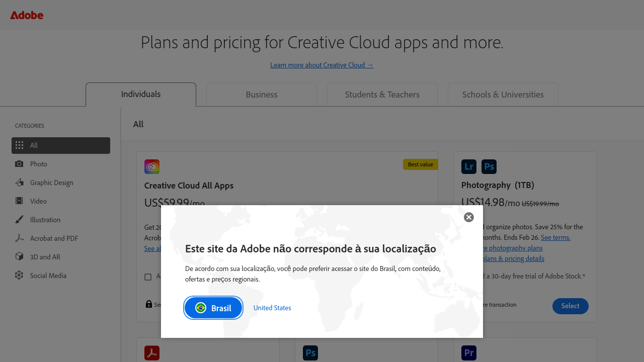
Task: Click the Brasil button
Action: [213, 308]
